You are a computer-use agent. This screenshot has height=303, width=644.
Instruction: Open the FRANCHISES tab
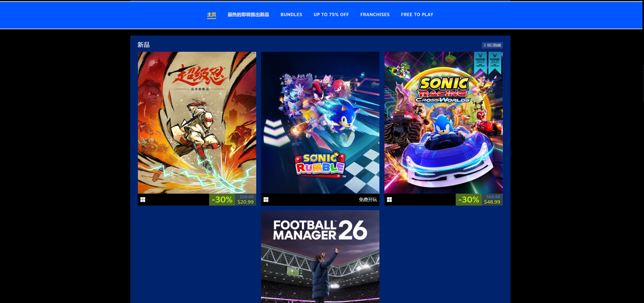click(x=375, y=15)
